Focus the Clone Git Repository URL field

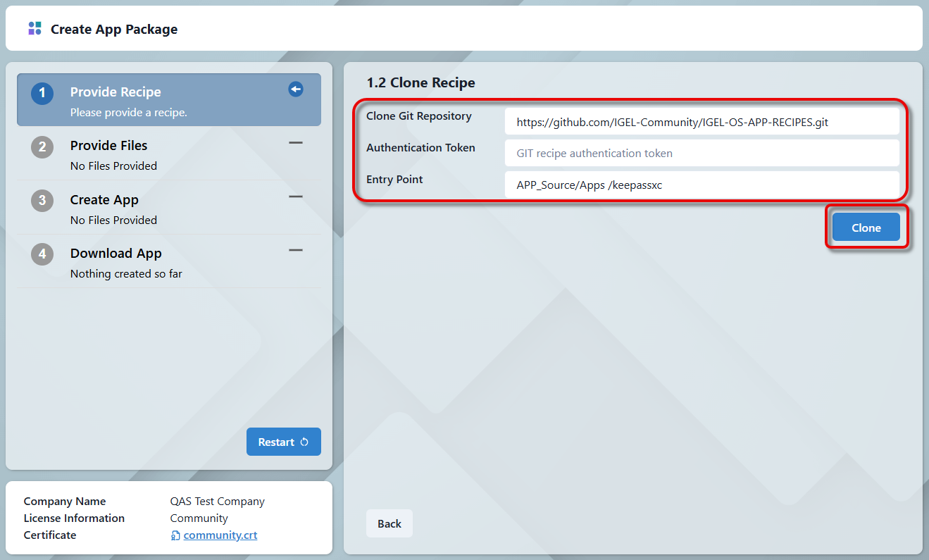click(702, 121)
